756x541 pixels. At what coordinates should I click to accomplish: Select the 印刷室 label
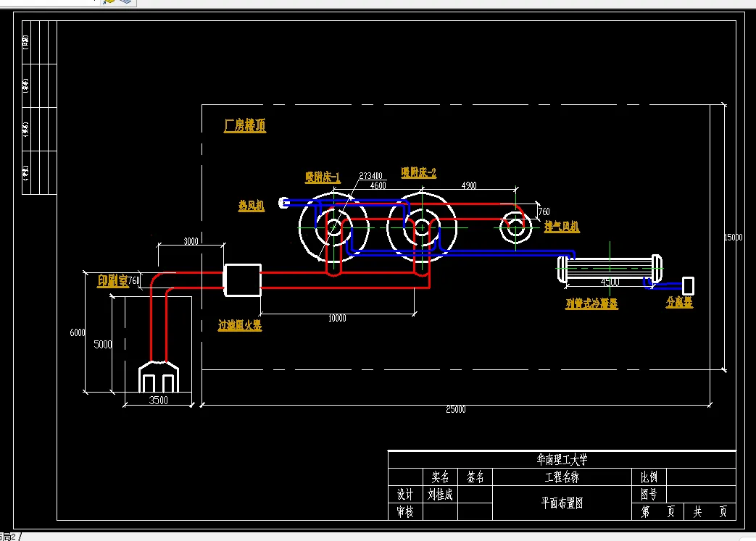113,281
